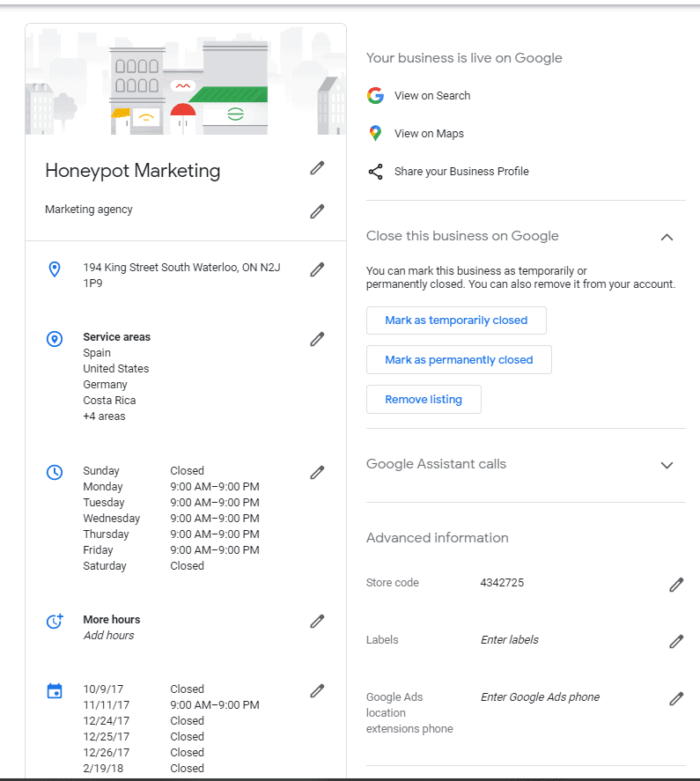This screenshot has width=700, height=781.
Task: Click Enter labels placeholder field
Action: (510, 639)
